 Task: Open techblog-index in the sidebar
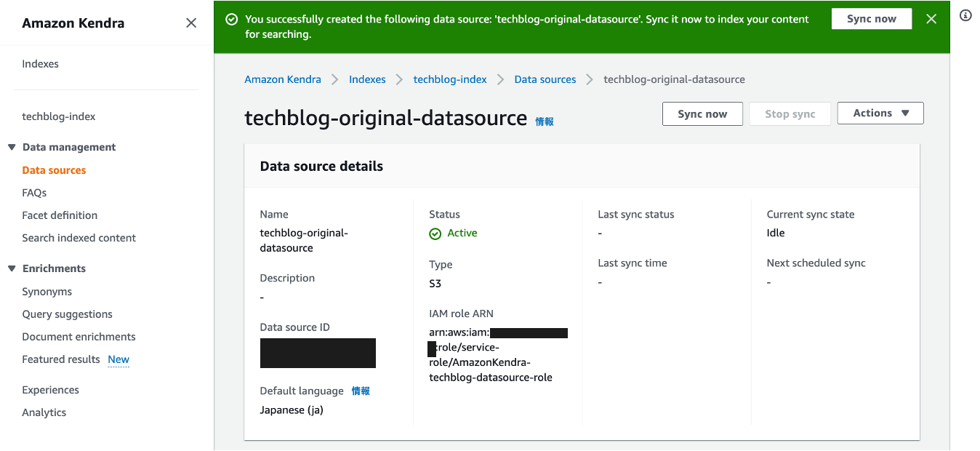(x=59, y=116)
